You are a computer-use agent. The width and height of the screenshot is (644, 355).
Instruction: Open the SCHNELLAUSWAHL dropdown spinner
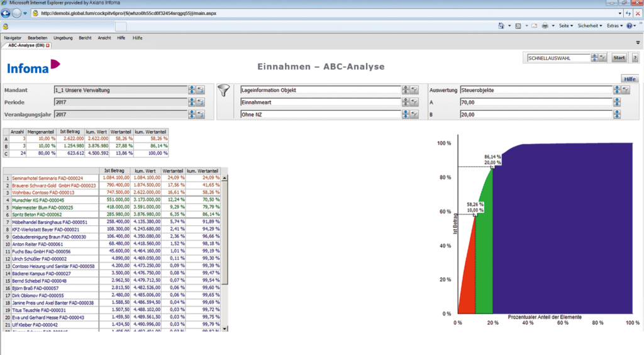(x=594, y=58)
